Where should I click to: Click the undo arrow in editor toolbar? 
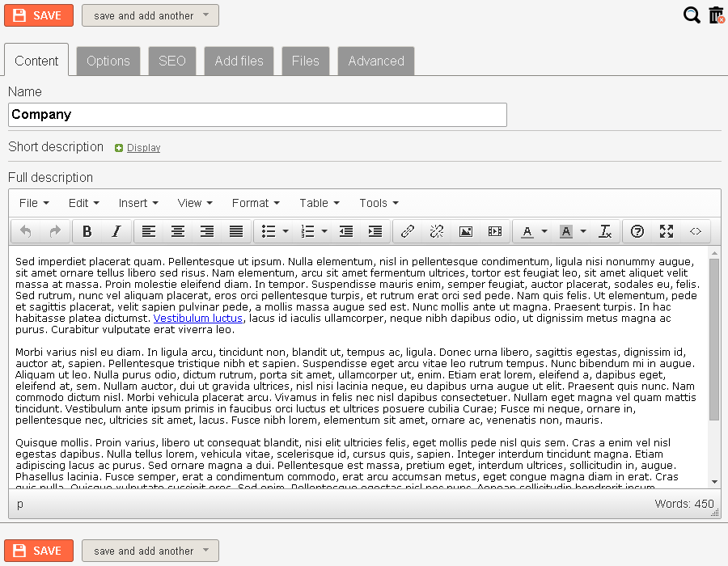pos(26,231)
